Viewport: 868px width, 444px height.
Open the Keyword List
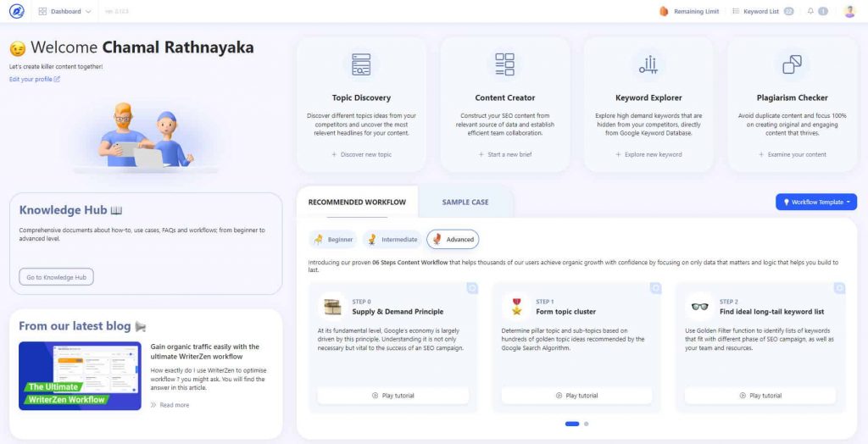[763, 11]
